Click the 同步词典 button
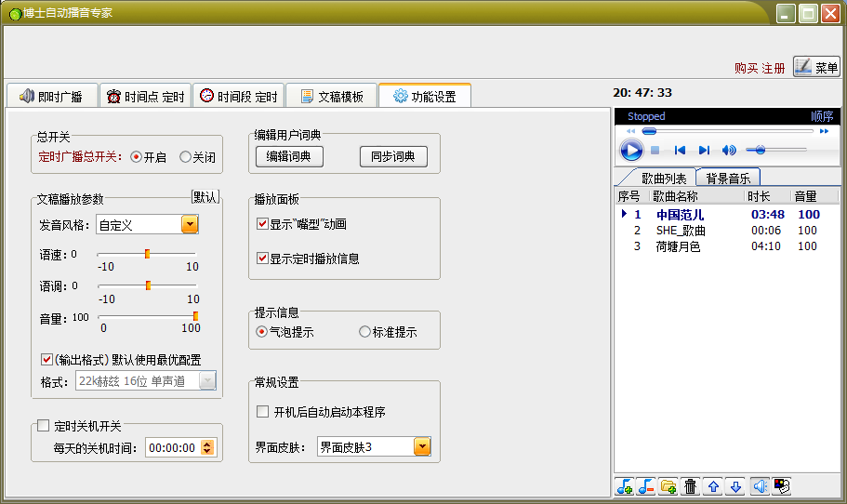Image resolution: width=847 pixels, height=504 pixels. click(393, 156)
